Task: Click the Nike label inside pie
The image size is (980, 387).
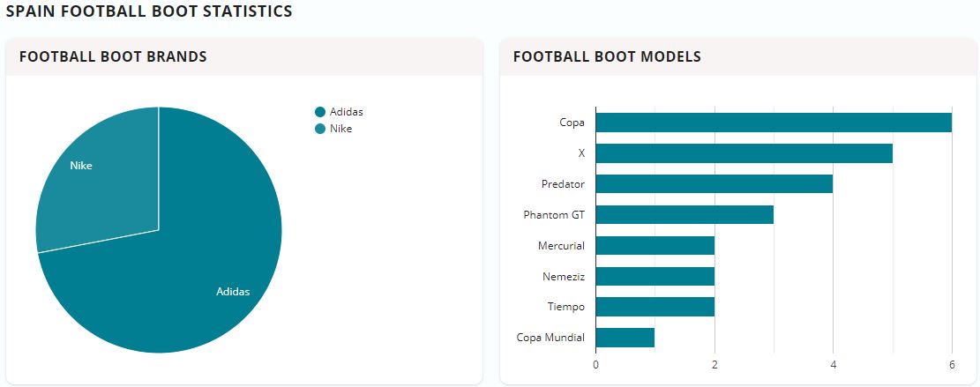Action: pos(81,166)
